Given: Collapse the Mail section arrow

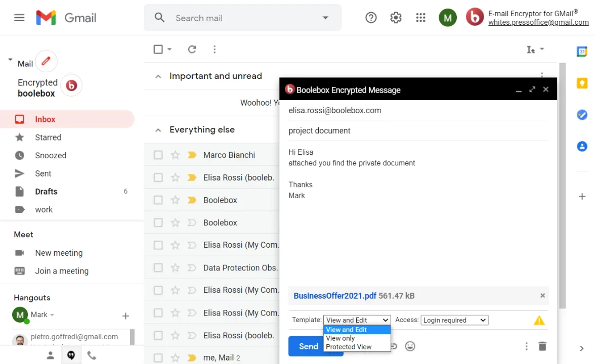Looking at the screenshot, I should (10, 60).
